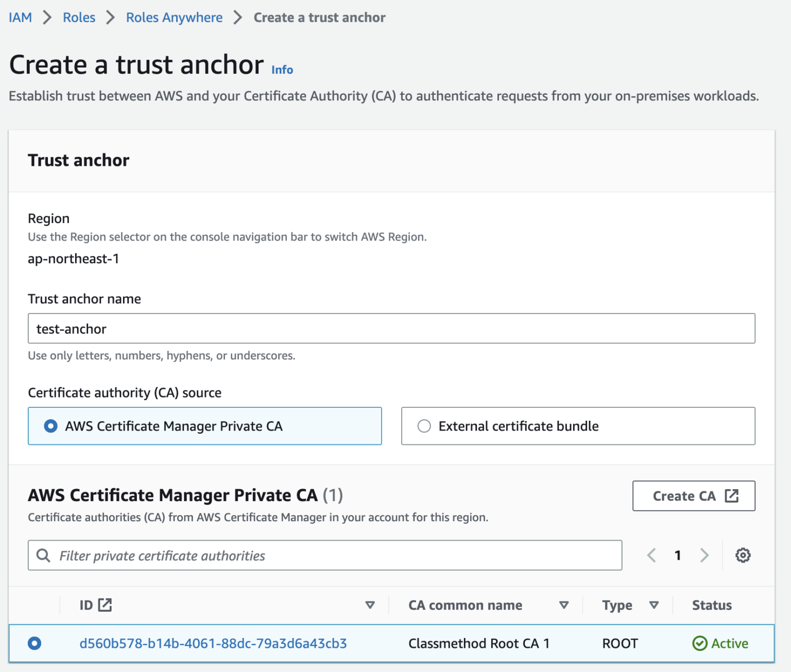Click the green Active status icon

pos(700,643)
